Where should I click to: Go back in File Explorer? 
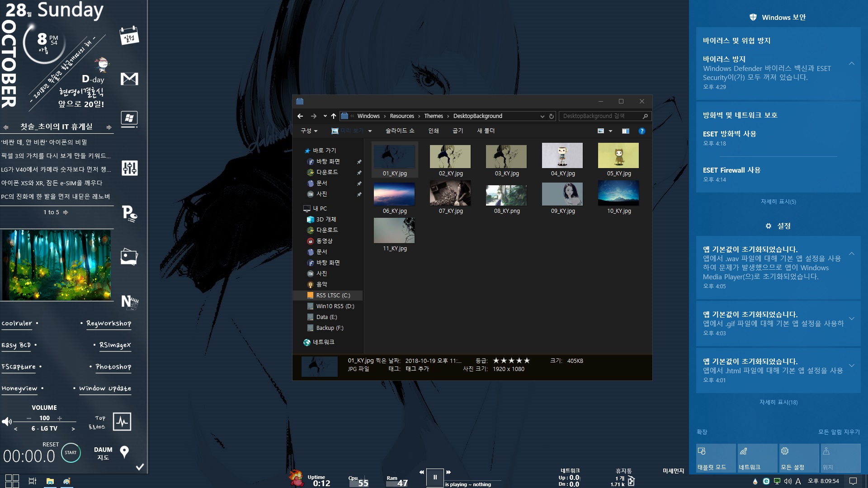click(300, 116)
